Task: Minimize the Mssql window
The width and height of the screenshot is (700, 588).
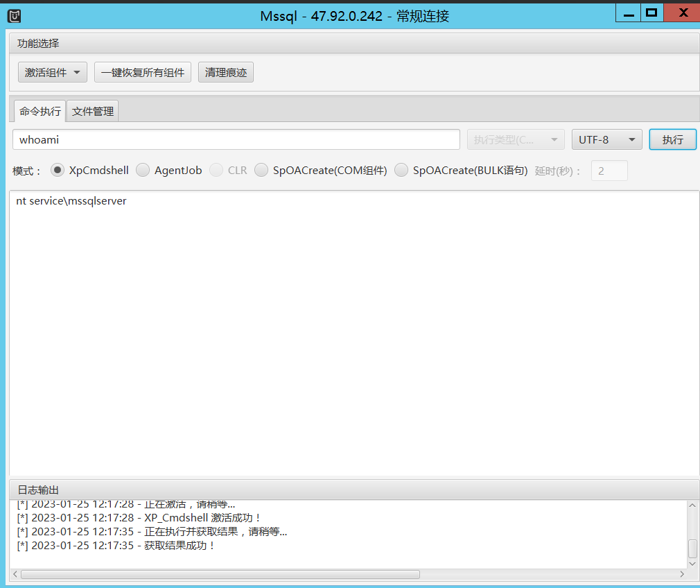Action: point(629,13)
